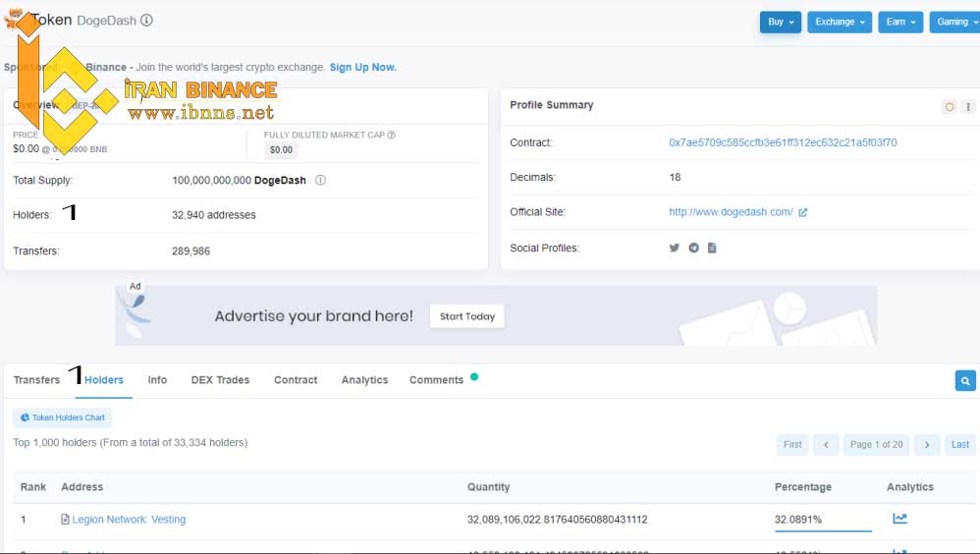
Task: Go to the previous page arrow
Action: (826, 445)
